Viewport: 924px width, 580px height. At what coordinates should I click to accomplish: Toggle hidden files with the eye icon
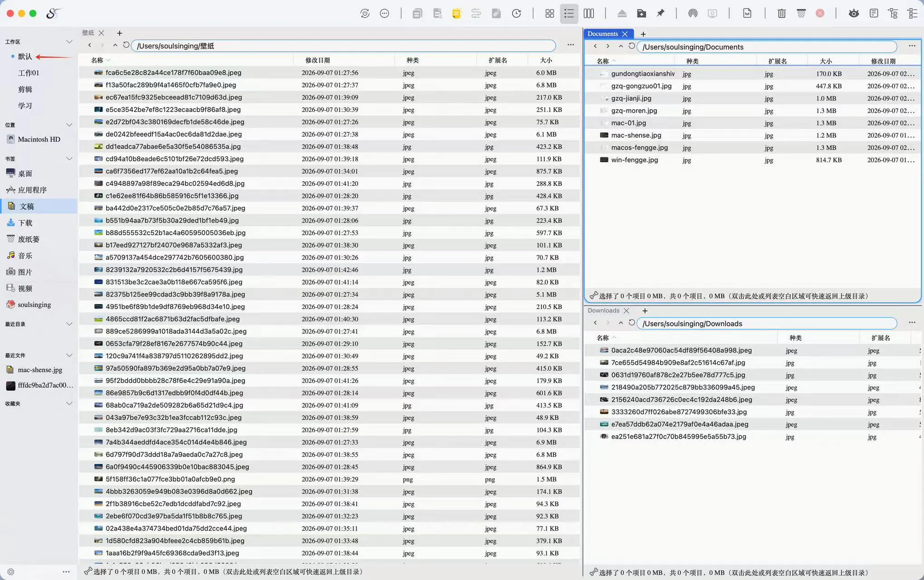854,14
